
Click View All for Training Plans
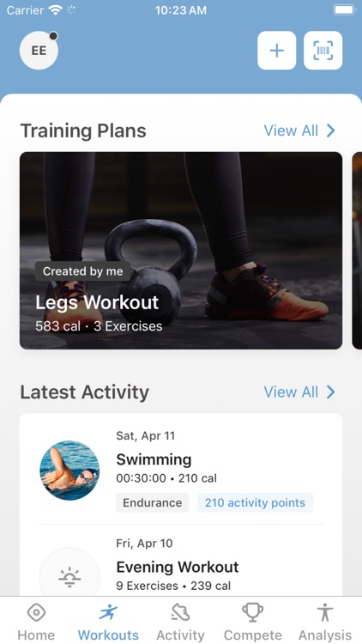[291, 131]
